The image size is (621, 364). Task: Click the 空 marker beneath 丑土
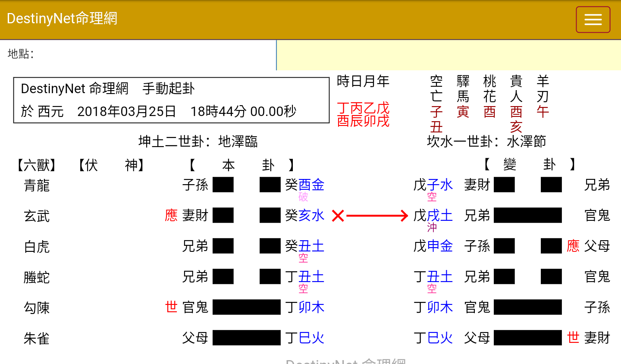click(303, 258)
